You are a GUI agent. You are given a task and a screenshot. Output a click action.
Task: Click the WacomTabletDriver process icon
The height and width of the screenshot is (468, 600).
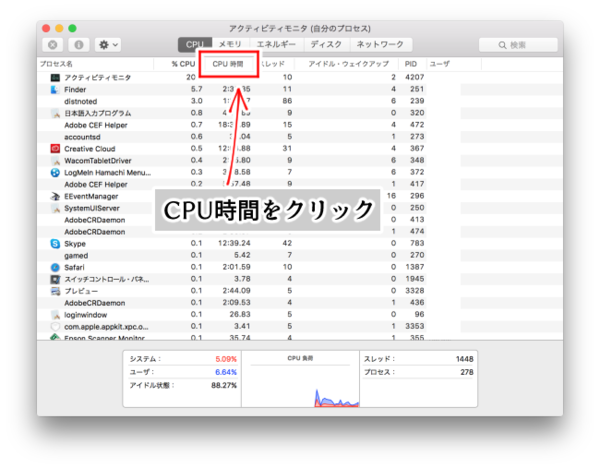click(x=56, y=161)
